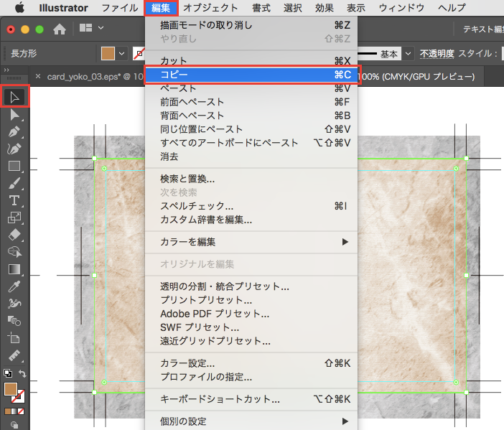504x430 pixels.
Task: Select the Rectangle tool
Action: tap(14, 166)
